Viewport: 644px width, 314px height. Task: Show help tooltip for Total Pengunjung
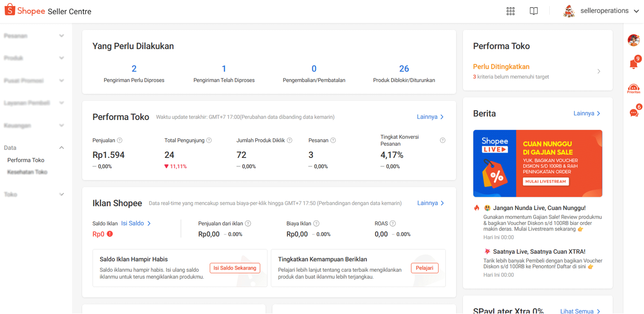(x=209, y=140)
